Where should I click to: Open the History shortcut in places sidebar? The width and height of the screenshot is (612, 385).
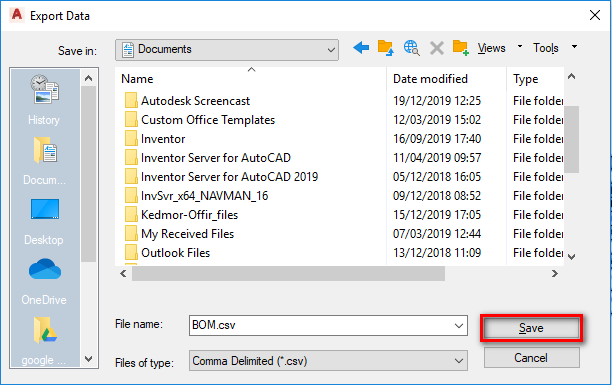coord(44,100)
